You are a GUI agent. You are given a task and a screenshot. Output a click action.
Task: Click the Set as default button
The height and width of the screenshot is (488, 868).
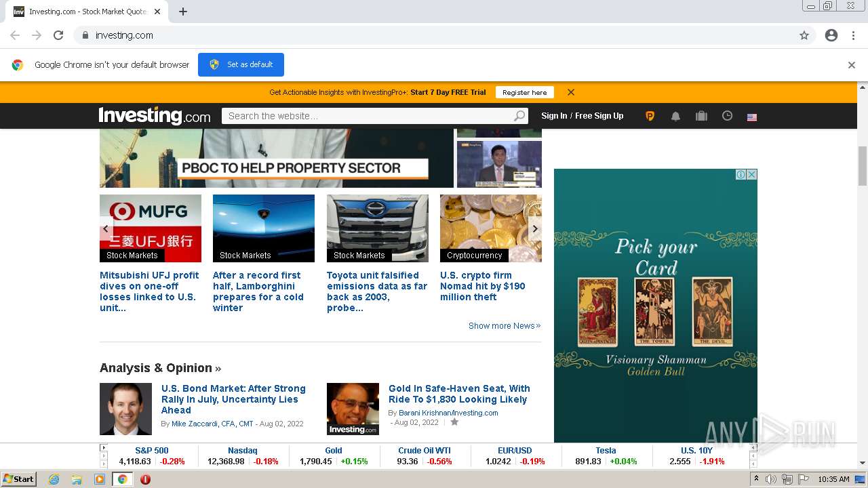click(241, 64)
